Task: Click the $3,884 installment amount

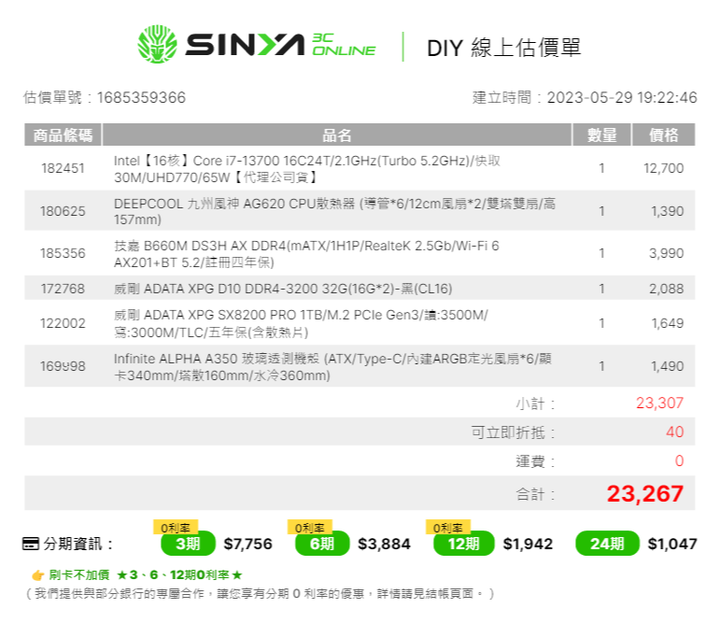Action: click(384, 544)
